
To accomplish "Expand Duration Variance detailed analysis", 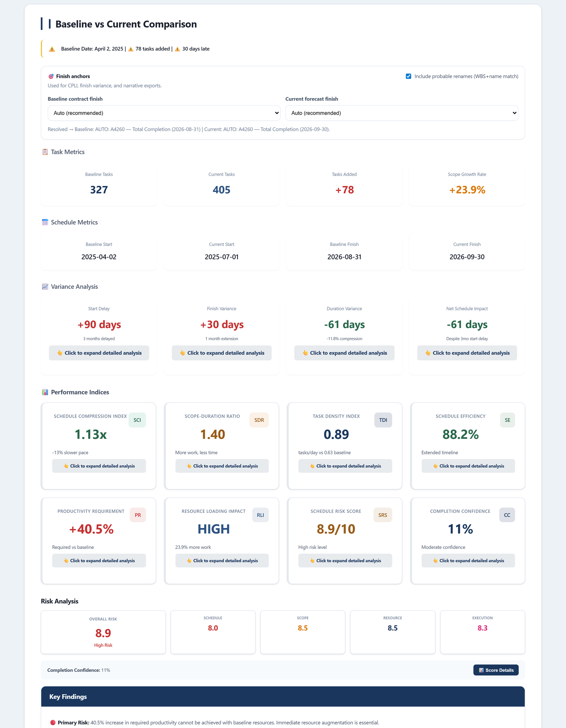I will 344,353.
